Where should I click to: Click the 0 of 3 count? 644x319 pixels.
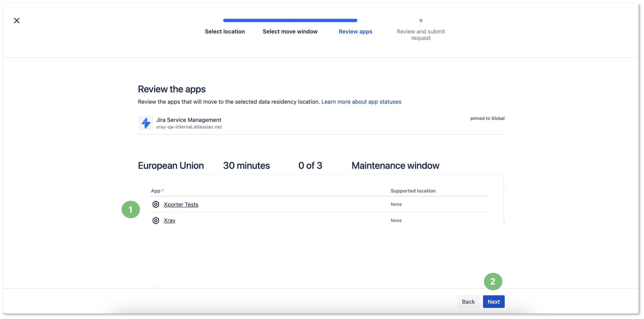click(310, 165)
